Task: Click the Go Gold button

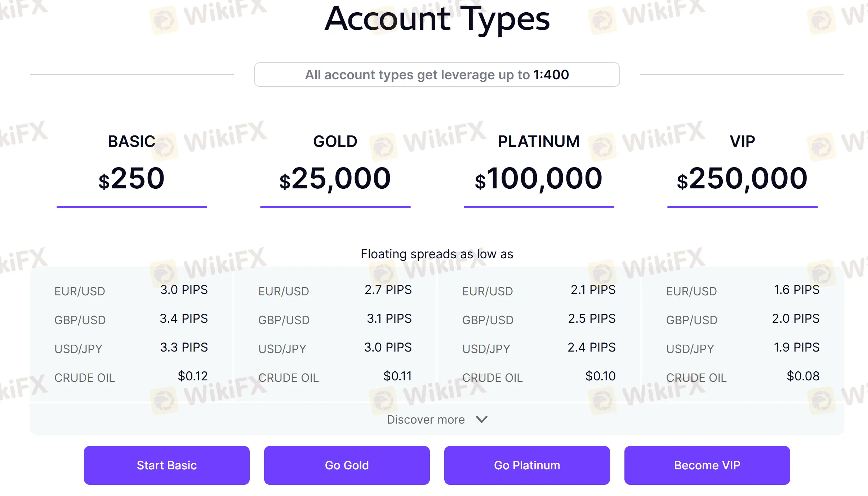Action: click(x=346, y=465)
